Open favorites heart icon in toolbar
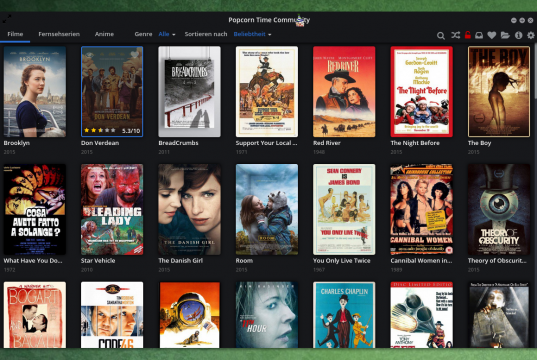 click(x=492, y=35)
